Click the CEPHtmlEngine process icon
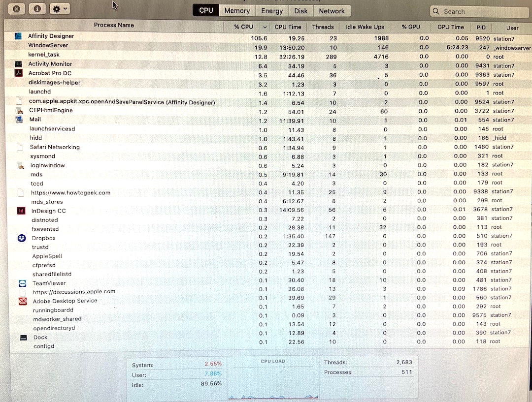This screenshot has height=402, width=532. click(x=19, y=111)
